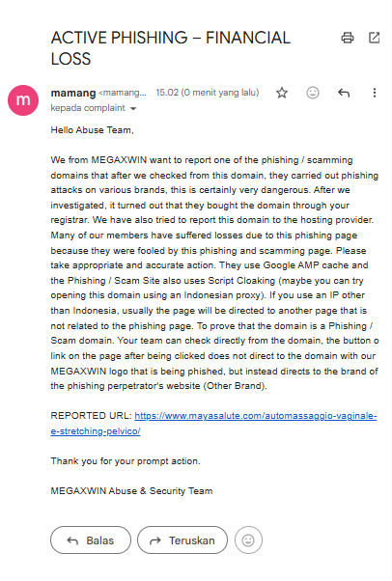Click the forward arrow inside the Teruskan button

155,541
